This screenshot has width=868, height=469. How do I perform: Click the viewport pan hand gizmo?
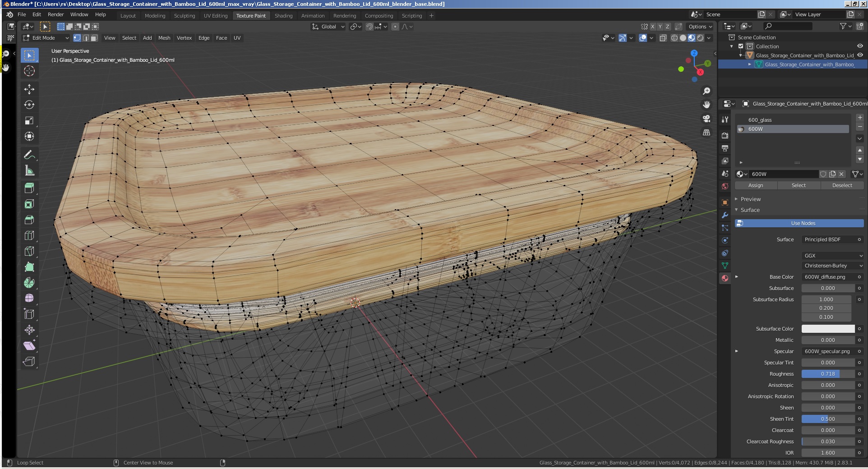coord(706,105)
